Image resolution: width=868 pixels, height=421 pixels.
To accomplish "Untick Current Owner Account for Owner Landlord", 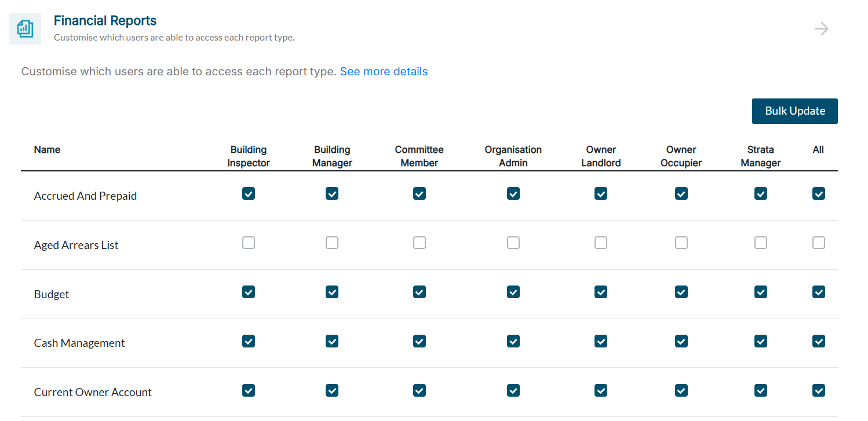I will point(601,390).
